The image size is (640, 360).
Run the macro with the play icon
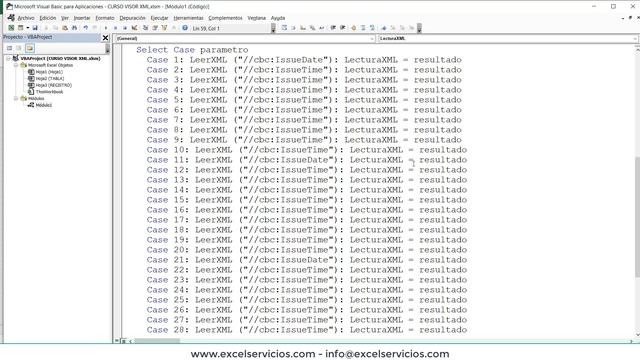tap(106, 28)
